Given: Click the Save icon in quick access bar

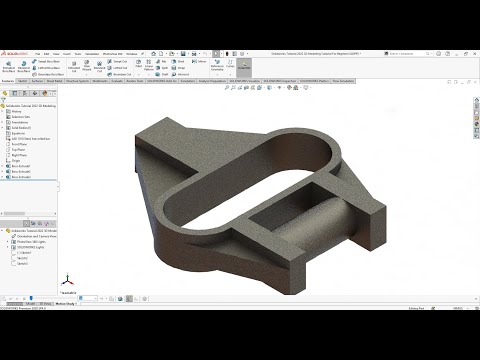Looking at the screenshot, I should click(x=183, y=54).
